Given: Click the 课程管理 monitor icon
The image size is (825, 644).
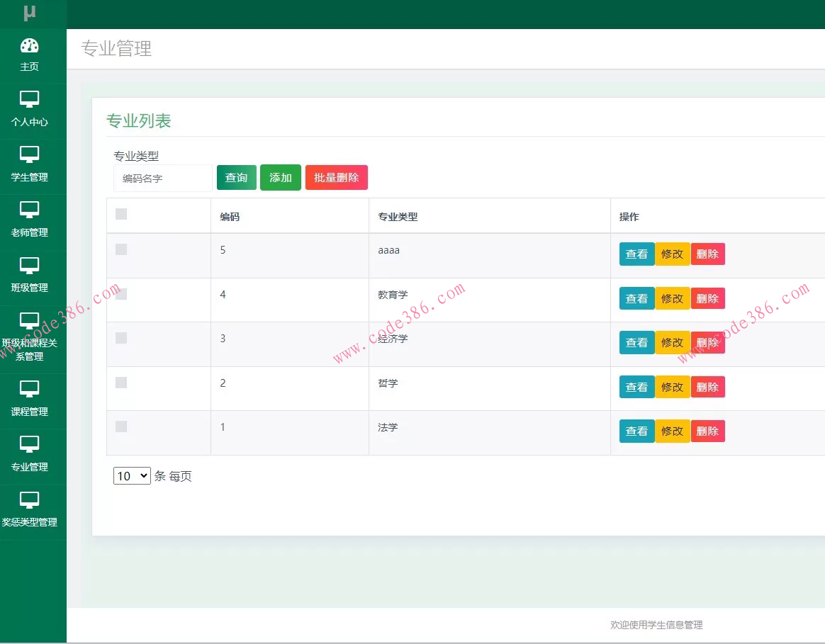Looking at the screenshot, I should pyautogui.click(x=29, y=388).
